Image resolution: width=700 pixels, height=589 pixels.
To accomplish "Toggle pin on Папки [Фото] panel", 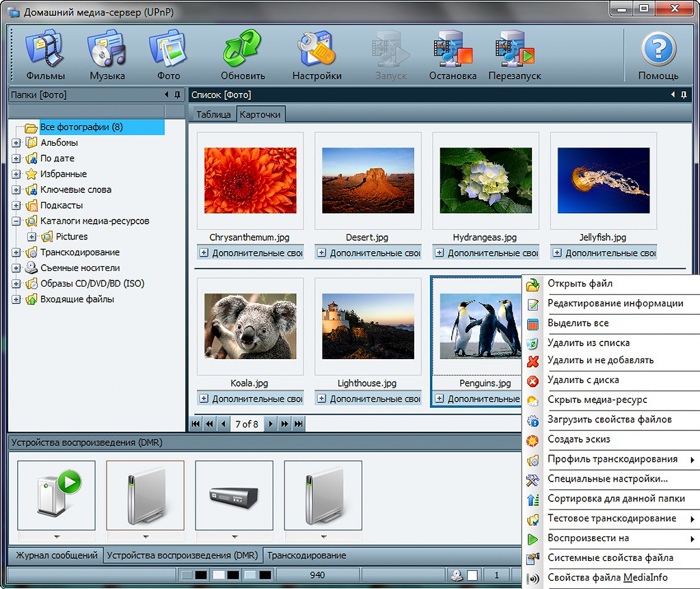I will [x=178, y=94].
